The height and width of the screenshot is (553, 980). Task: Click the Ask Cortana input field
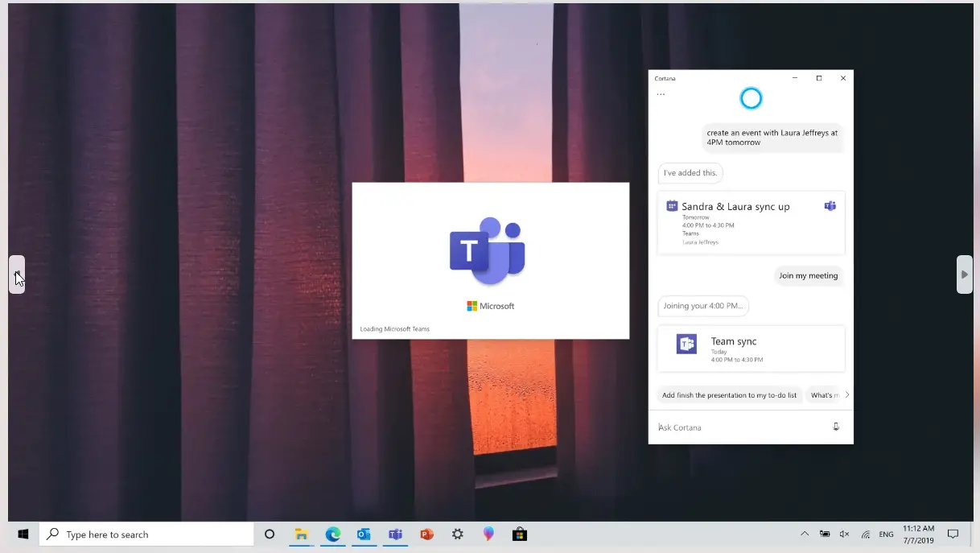[x=742, y=427]
